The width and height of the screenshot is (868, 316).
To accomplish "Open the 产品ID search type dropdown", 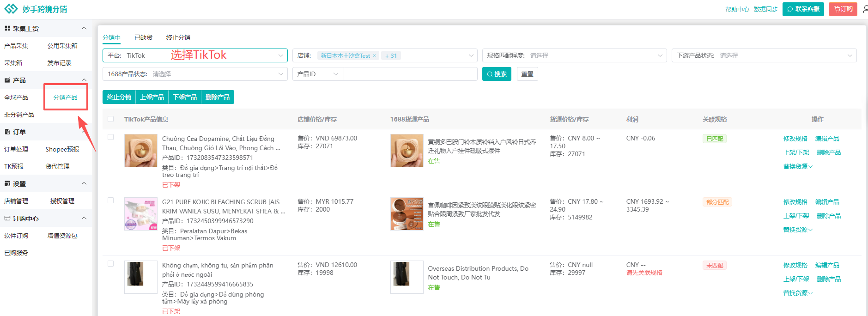I will pos(318,74).
